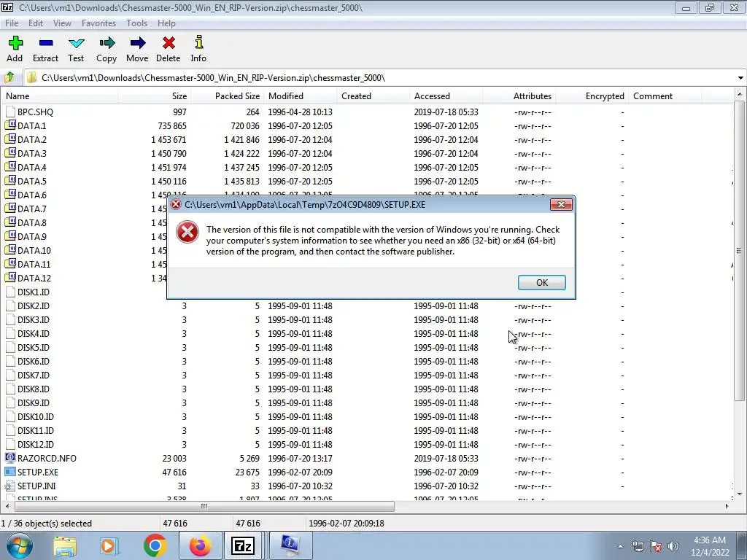Image resolution: width=747 pixels, height=560 pixels.
Task: Sort by the Size column header
Action: (155, 96)
